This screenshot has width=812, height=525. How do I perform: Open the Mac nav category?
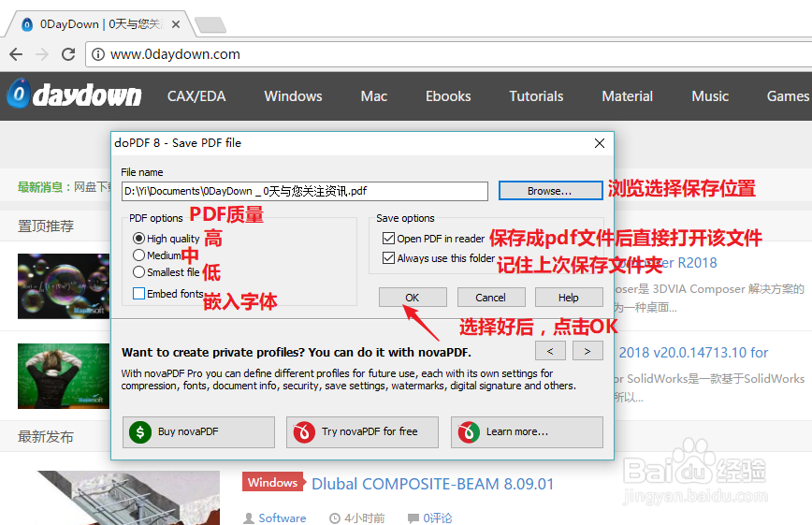[x=374, y=96]
